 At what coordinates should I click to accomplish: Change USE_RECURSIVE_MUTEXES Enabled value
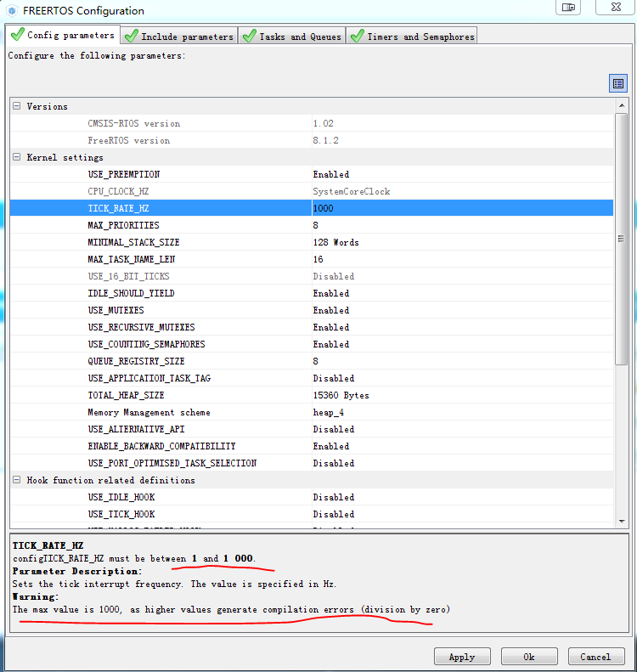[463, 327]
